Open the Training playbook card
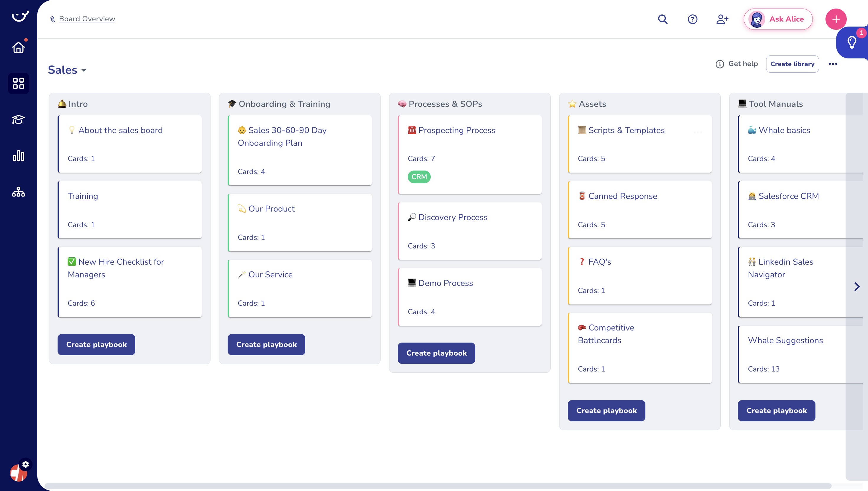 click(x=130, y=210)
